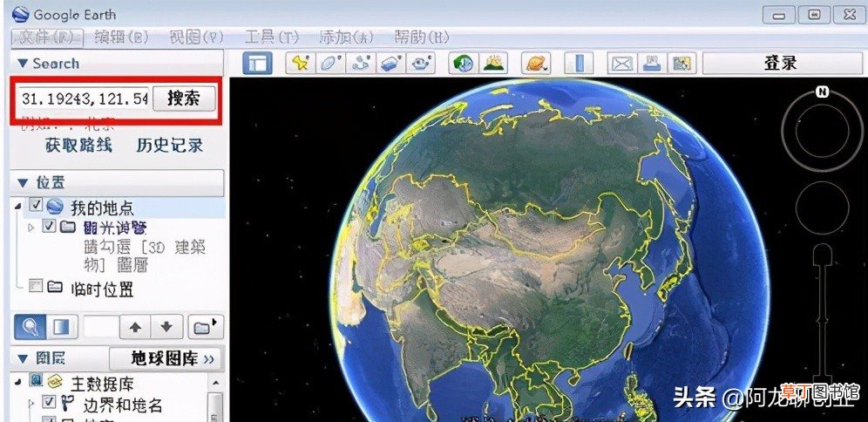Click the borders and labels icon
The width and height of the screenshot is (868, 422).
coord(67,403)
